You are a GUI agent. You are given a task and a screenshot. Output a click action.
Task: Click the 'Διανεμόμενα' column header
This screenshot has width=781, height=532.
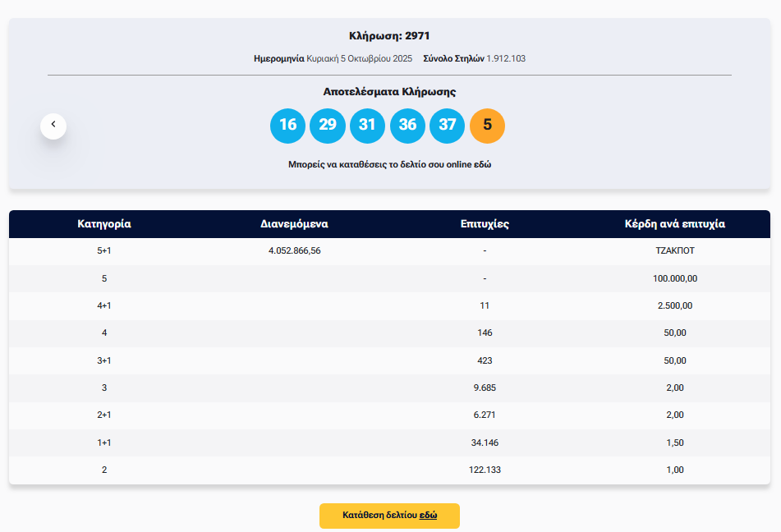[294, 224]
